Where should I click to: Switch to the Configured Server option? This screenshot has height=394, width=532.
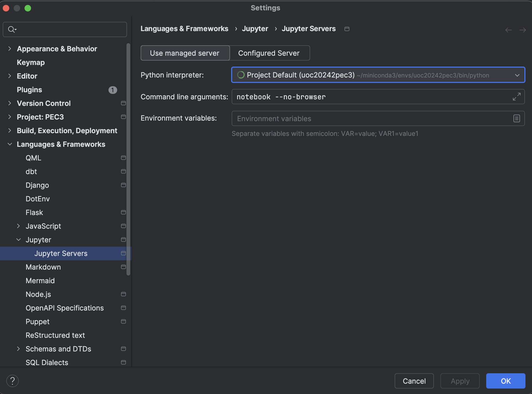pyautogui.click(x=269, y=53)
